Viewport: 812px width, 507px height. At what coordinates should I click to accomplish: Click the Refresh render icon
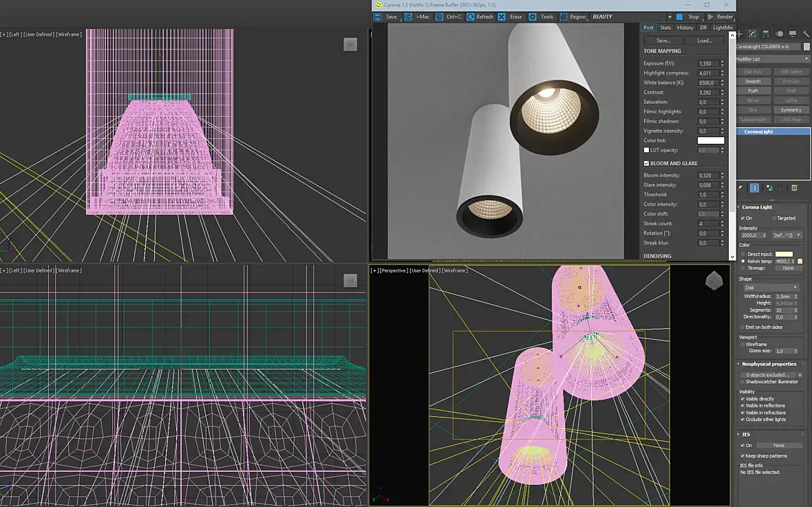(470, 17)
